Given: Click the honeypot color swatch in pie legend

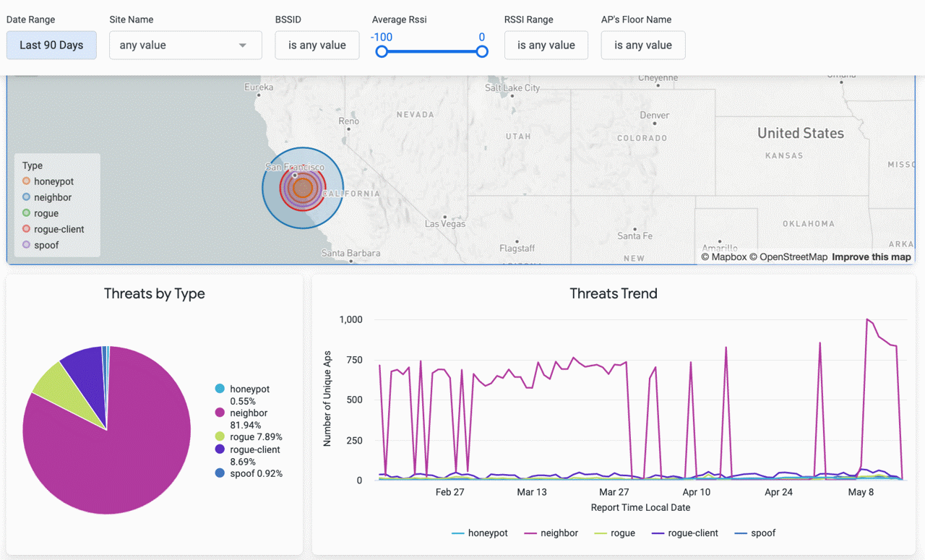Looking at the screenshot, I should pos(220,389).
